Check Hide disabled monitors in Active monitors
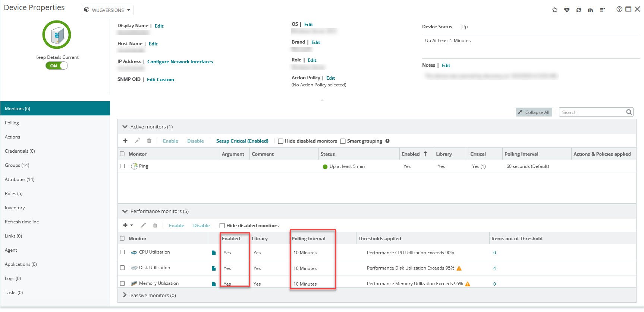The width and height of the screenshot is (644, 312). click(x=281, y=141)
